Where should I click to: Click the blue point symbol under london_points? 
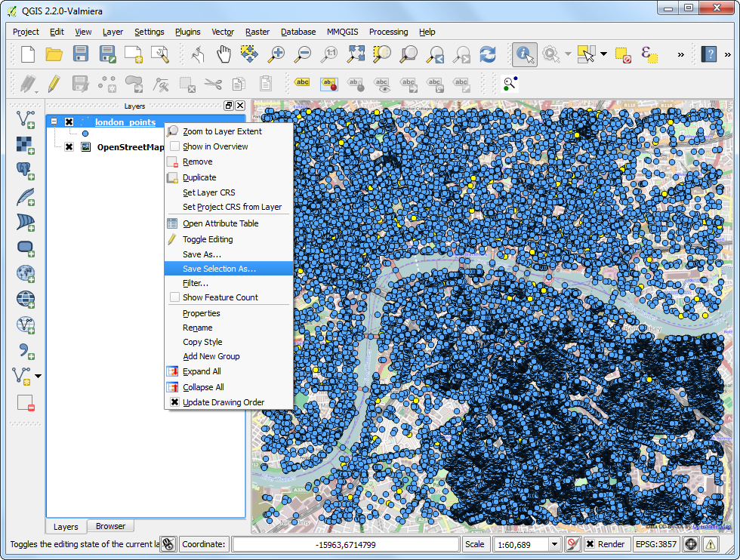pyautogui.click(x=85, y=134)
